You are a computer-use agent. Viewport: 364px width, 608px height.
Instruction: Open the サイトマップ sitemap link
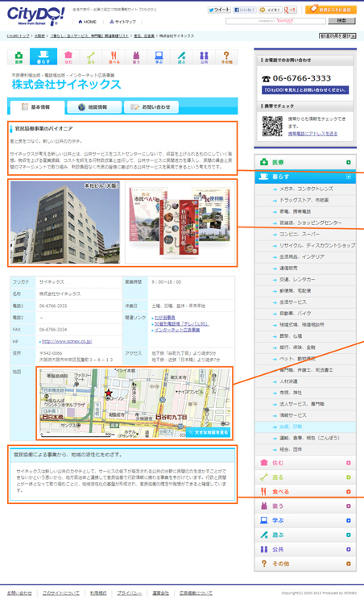click(x=122, y=22)
